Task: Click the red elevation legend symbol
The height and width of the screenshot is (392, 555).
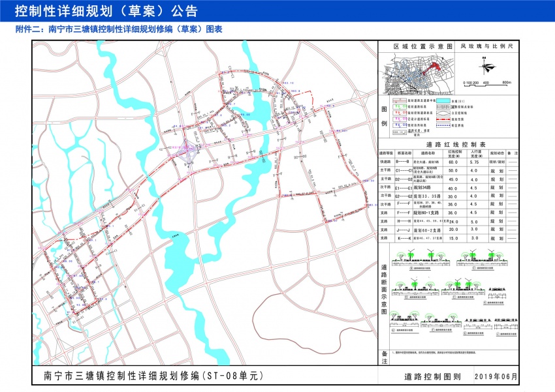Action: [x=399, y=113]
